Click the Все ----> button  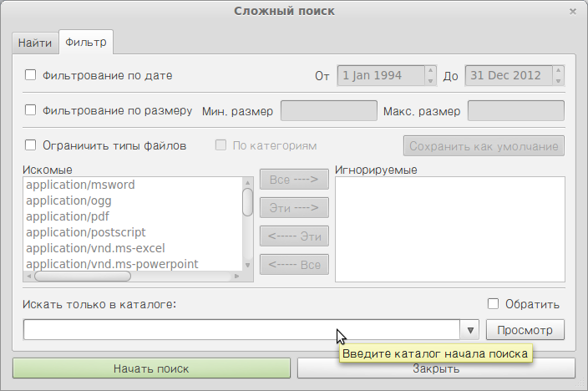[294, 180]
